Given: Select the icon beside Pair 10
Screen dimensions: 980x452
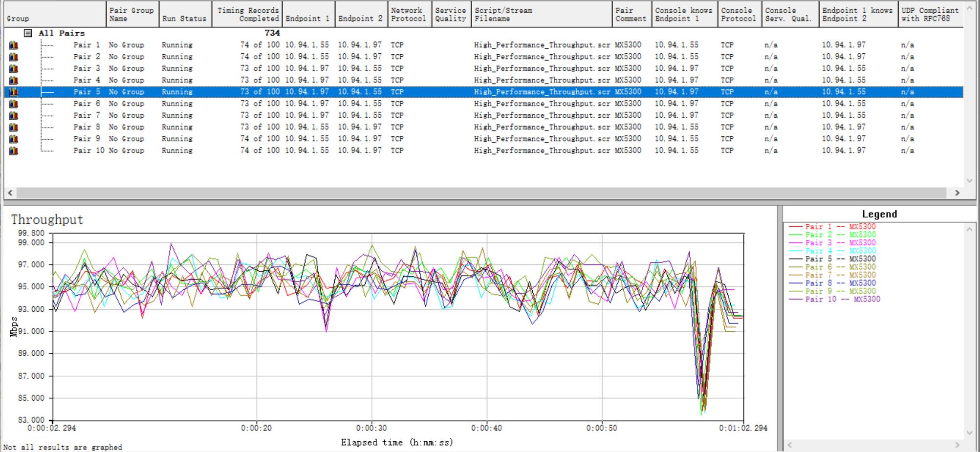Looking at the screenshot, I should coord(14,151).
